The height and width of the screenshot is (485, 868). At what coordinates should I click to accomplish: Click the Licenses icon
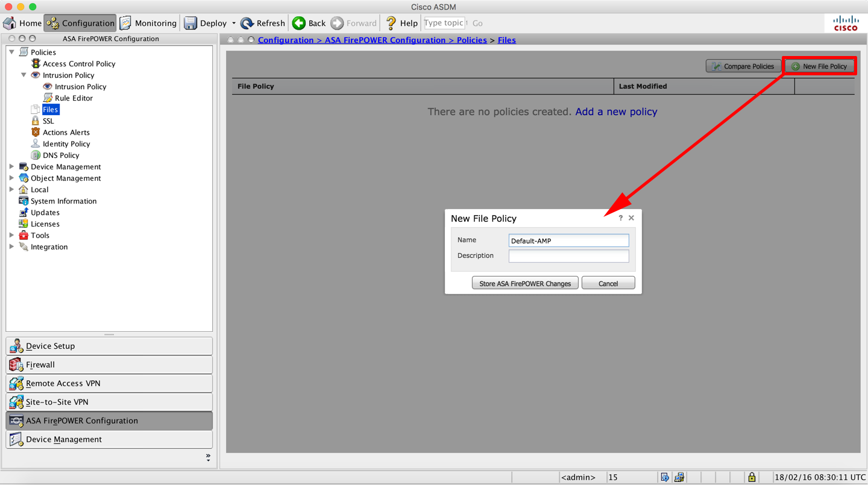coord(24,224)
